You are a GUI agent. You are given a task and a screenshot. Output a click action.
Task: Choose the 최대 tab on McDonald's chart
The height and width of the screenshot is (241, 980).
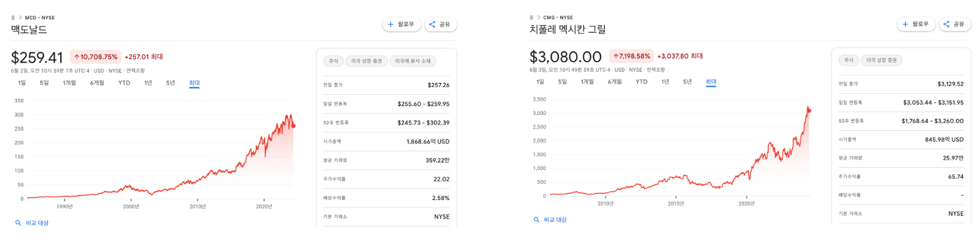194,83
